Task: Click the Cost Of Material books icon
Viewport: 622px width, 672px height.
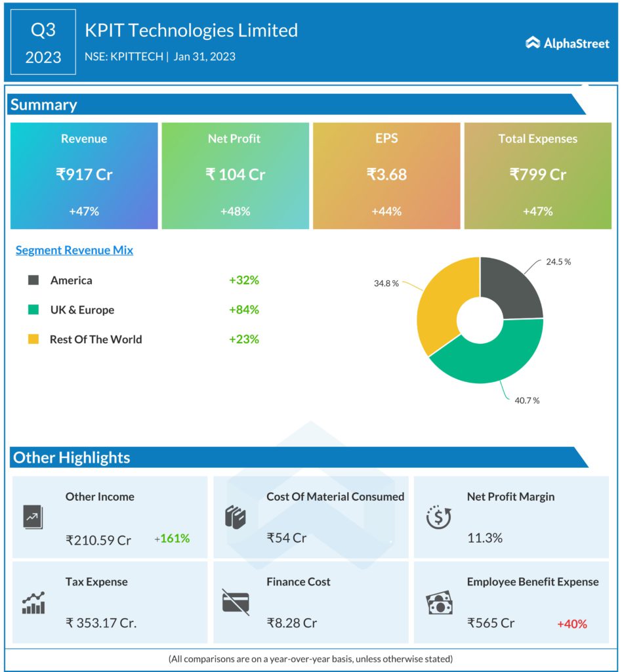Action: pyautogui.click(x=235, y=517)
